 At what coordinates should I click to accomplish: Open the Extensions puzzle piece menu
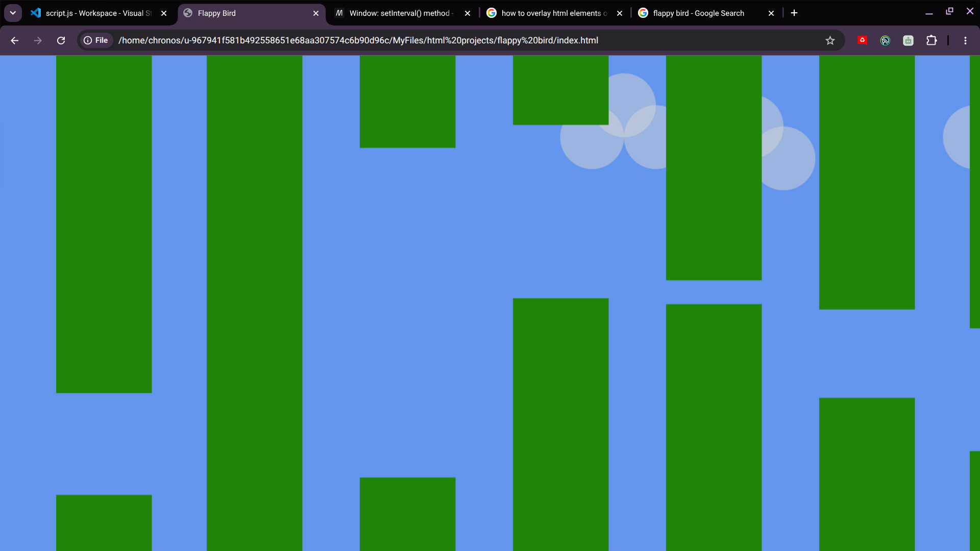click(x=932, y=40)
